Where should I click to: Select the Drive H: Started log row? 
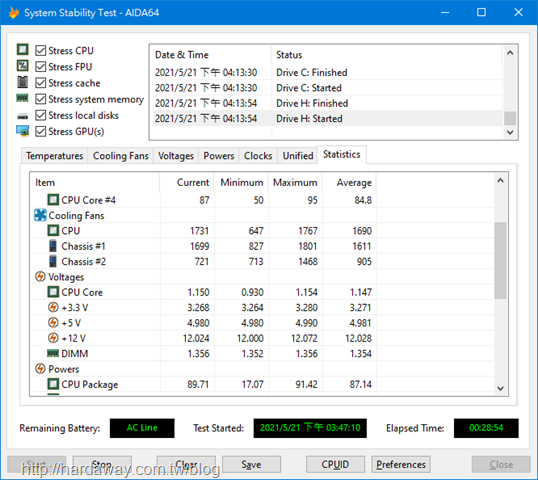[x=327, y=118]
